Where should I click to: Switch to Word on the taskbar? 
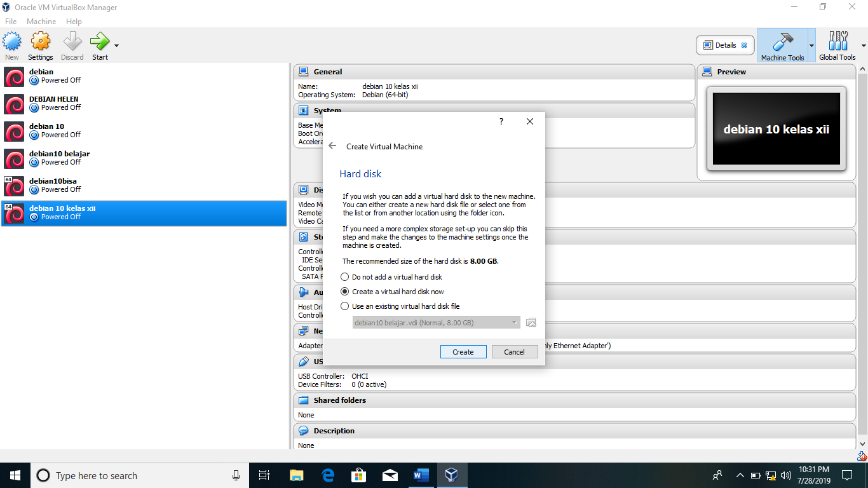[421, 475]
